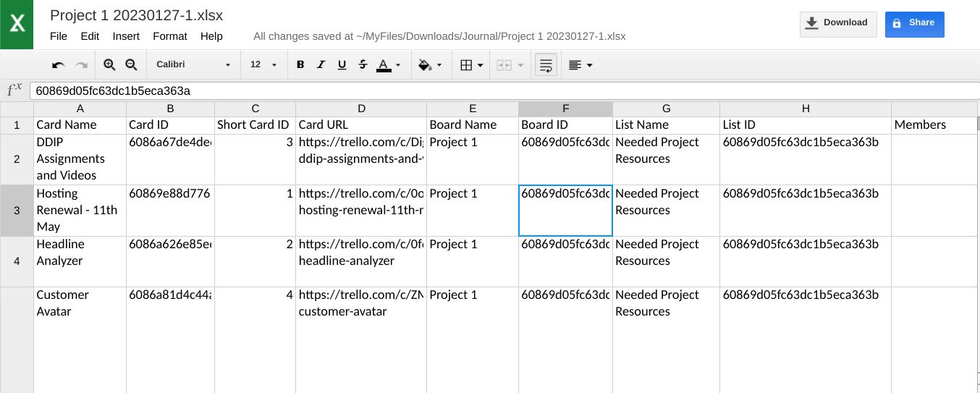Apply fill color paint bucket
Viewport: 980px width, 393px height.
(425, 64)
